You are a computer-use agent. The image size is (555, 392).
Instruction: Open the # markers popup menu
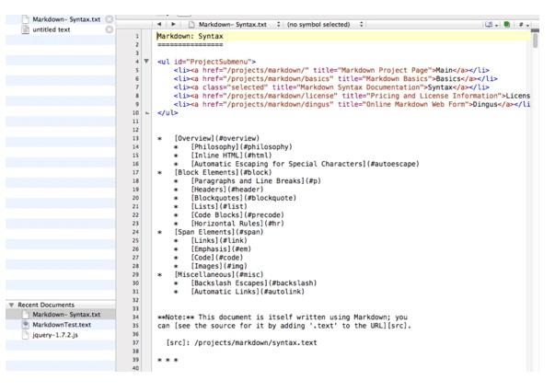click(524, 25)
